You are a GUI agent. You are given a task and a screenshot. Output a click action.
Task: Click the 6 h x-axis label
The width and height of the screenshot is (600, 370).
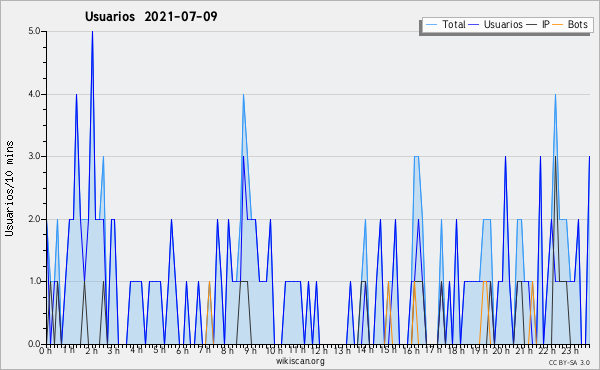tap(183, 351)
